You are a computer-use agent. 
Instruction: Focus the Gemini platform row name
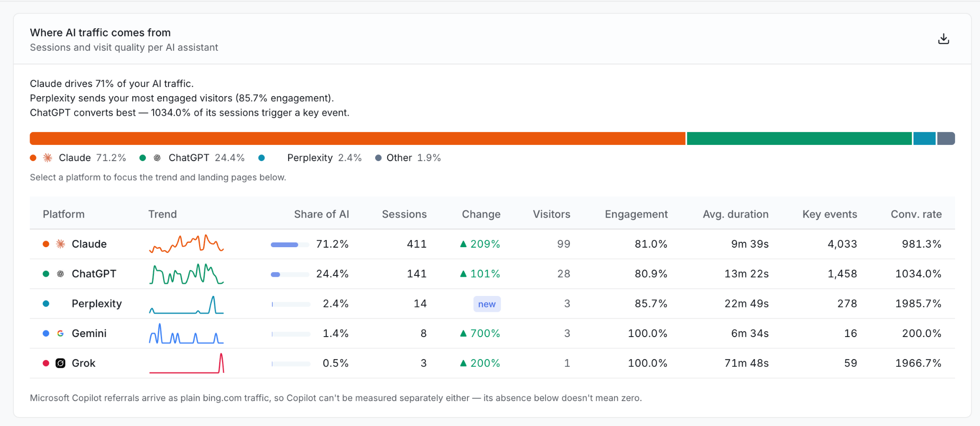[x=89, y=333]
